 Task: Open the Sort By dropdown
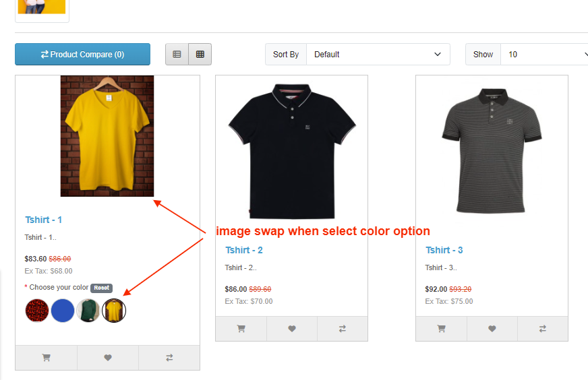[378, 55]
